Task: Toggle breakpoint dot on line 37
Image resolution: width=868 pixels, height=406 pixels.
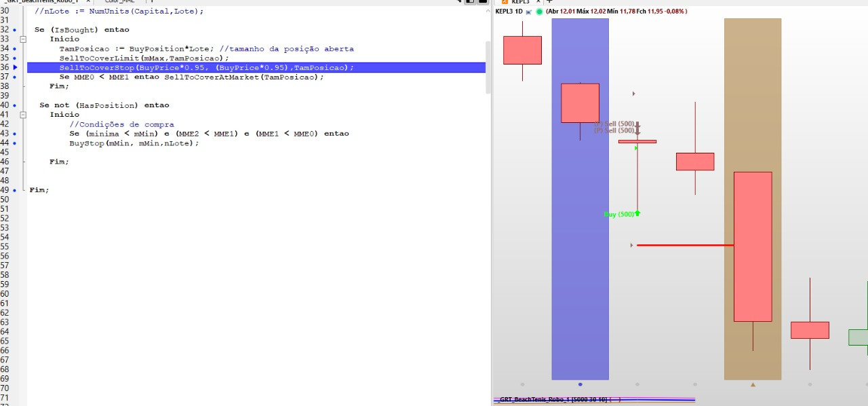Action: [14, 77]
